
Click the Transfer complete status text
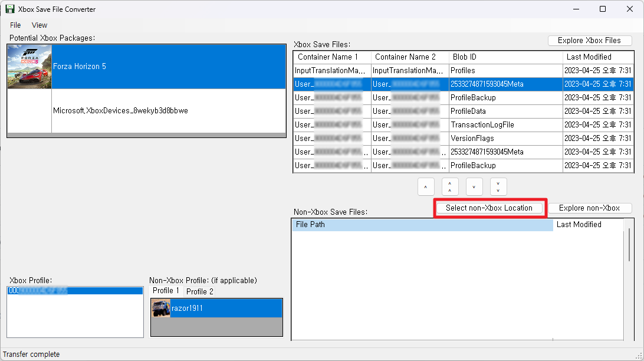point(31,355)
